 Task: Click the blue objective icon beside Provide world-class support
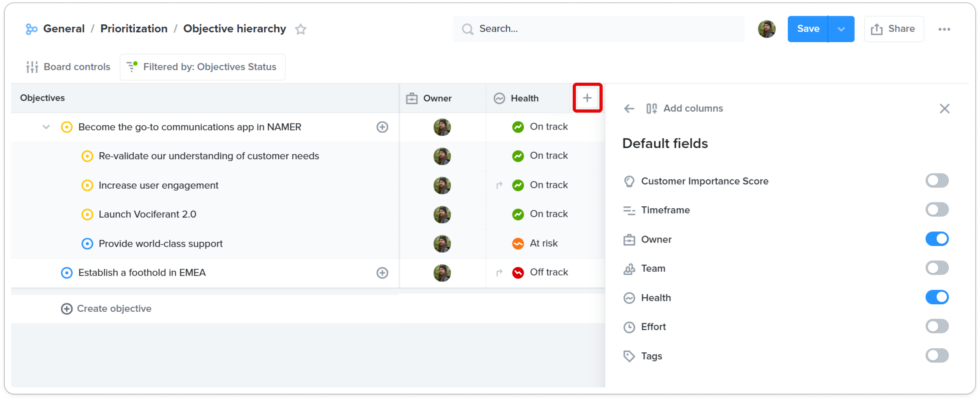[x=87, y=244]
